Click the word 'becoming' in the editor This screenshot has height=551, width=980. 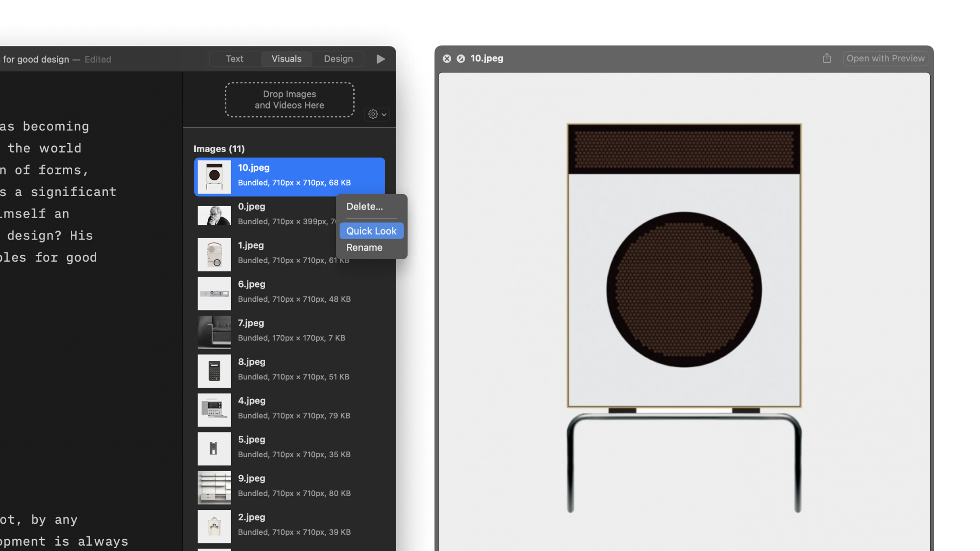[x=56, y=127]
